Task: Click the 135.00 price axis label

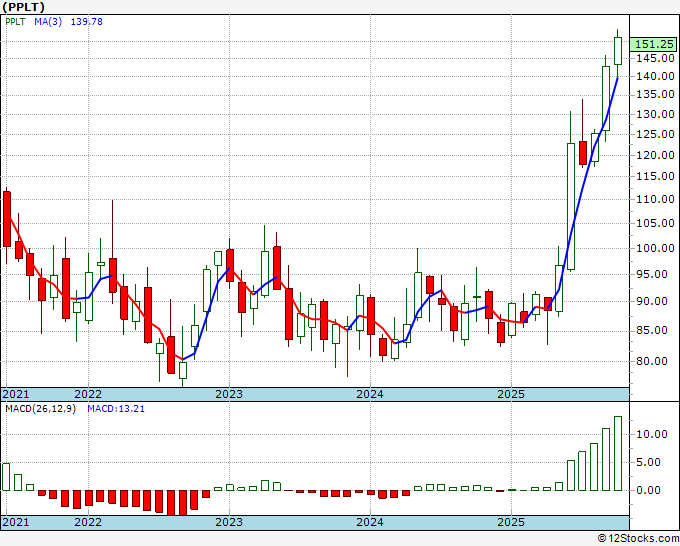Action: (655, 95)
